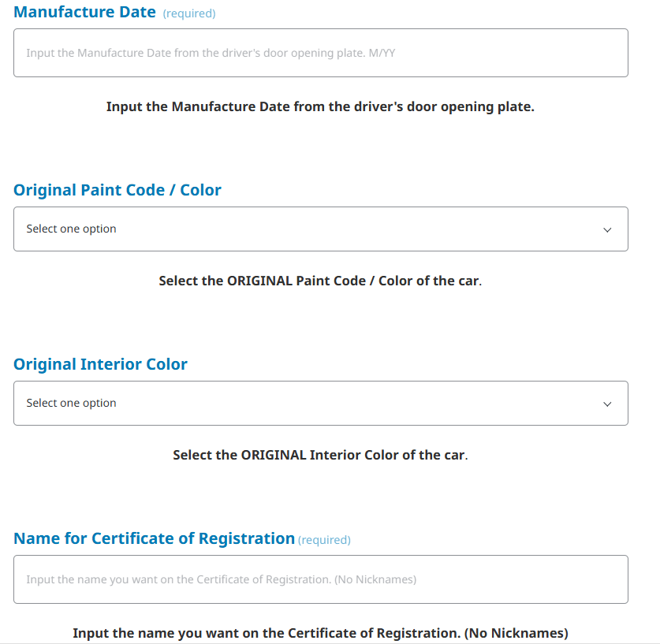This screenshot has height=644, width=660.
Task: Click 'Select one option' text in Paint Code dropdown
Action: click(71, 229)
